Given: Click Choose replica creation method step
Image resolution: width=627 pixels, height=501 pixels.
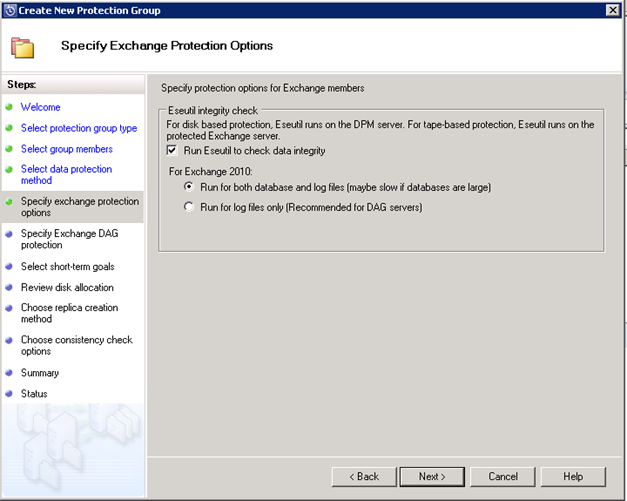Looking at the screenshot, I should pos(69,314).
